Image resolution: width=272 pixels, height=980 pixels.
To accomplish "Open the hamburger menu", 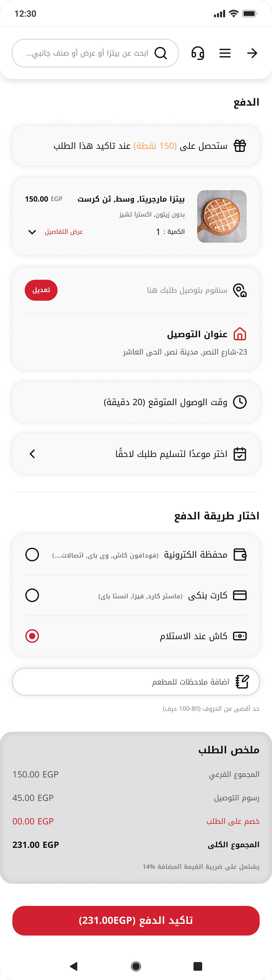I will click(x=225, y=53).
